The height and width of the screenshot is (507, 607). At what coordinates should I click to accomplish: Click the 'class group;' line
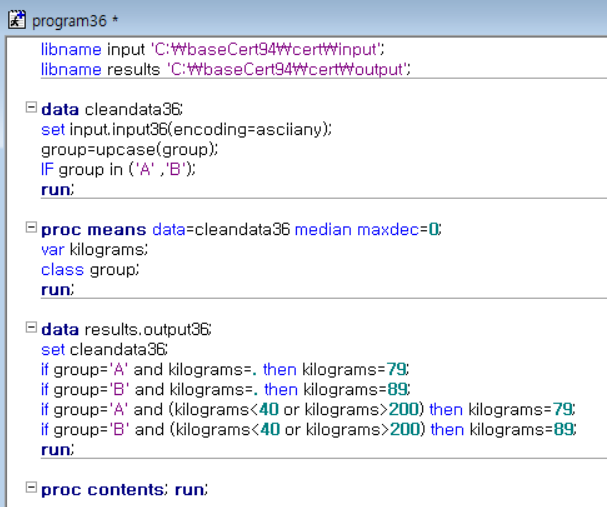(90, 270)
